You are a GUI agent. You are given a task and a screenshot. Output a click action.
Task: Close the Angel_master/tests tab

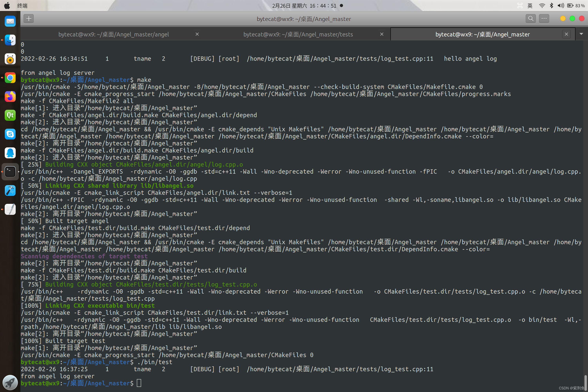(382, 34)
